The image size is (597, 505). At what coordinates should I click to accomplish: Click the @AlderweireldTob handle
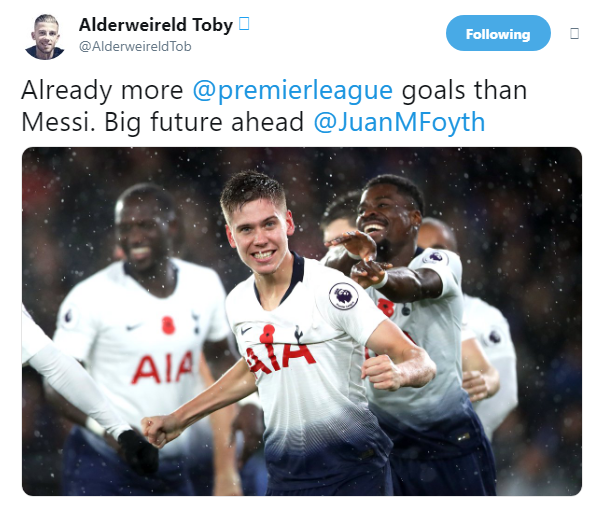tap(135, 46)
